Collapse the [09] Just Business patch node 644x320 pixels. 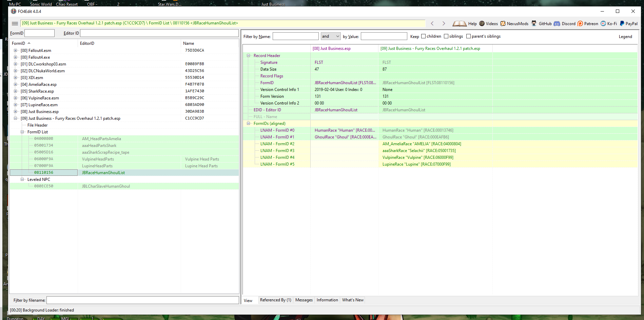[15, 118]
